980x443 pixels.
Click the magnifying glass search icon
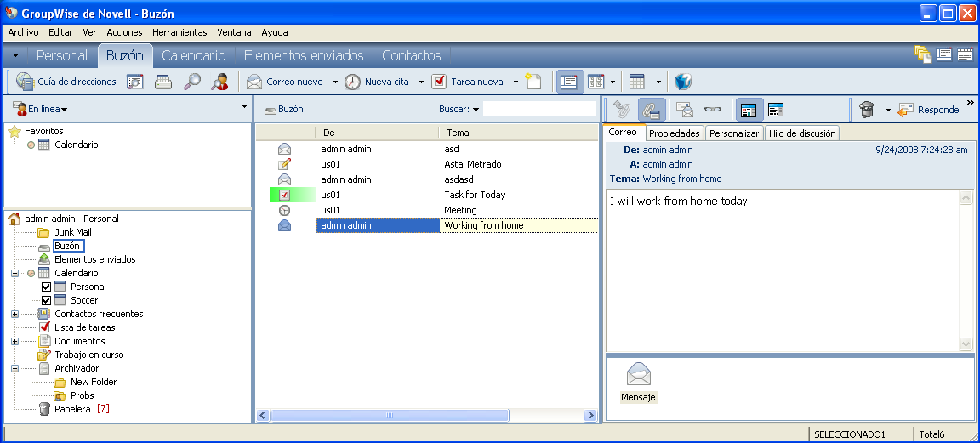click(x=192, y=82)
